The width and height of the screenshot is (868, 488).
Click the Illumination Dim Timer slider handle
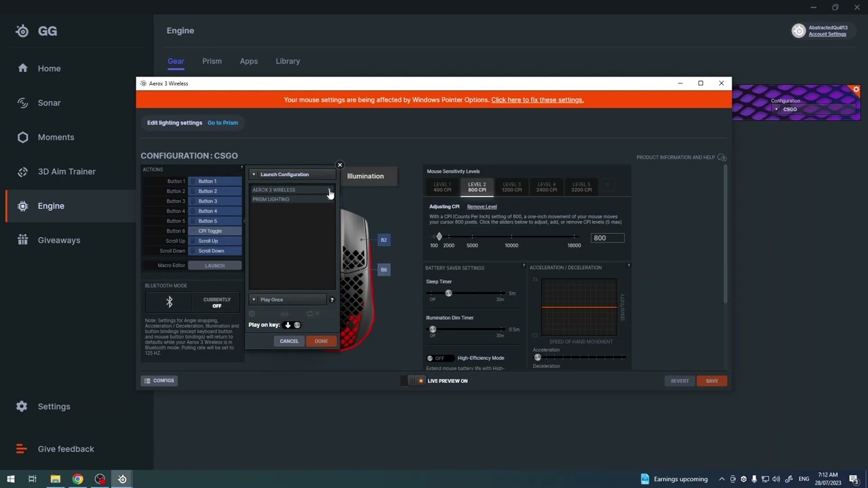(x=433, y=329)
